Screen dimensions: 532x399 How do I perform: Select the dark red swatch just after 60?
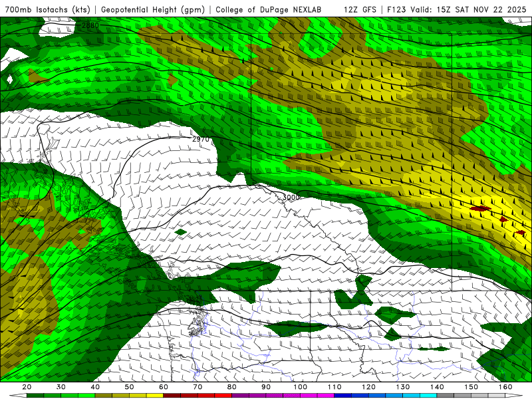172,396
